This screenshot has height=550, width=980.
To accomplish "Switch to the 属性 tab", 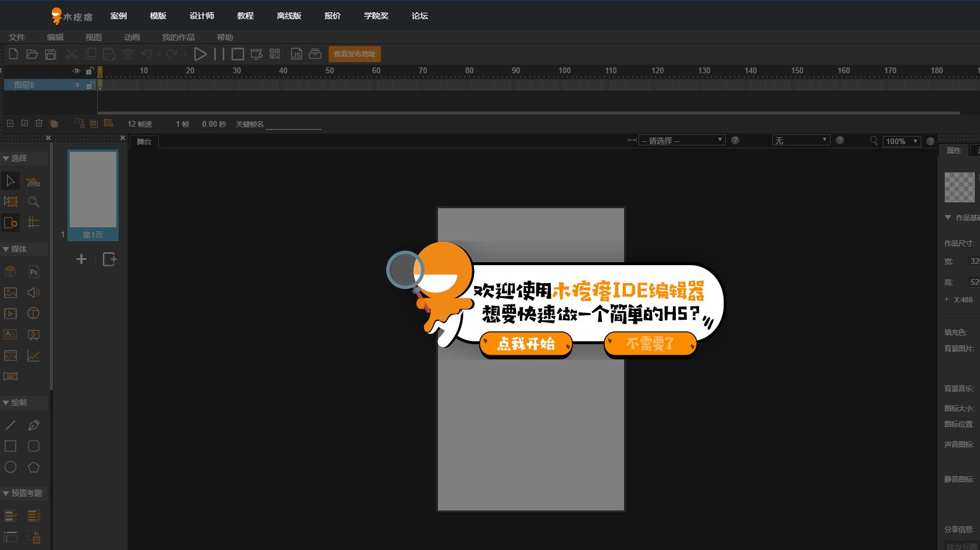I will pos(953,151).
